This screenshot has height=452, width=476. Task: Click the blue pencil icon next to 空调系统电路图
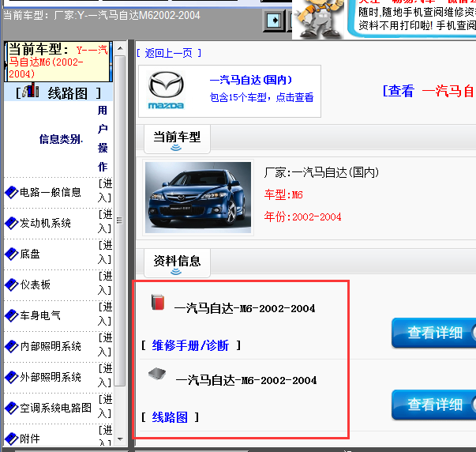point(12,408)
